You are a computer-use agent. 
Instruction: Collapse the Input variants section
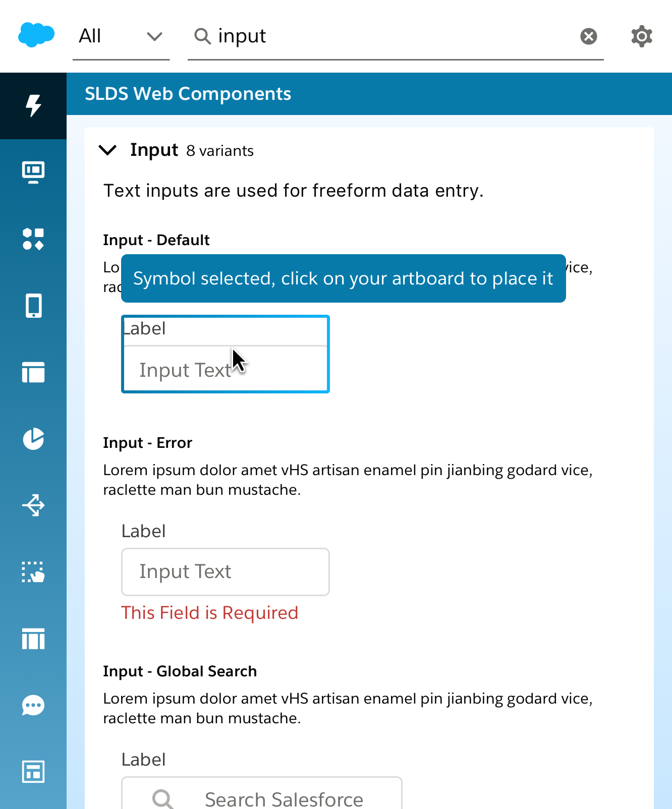click(107, 150)
